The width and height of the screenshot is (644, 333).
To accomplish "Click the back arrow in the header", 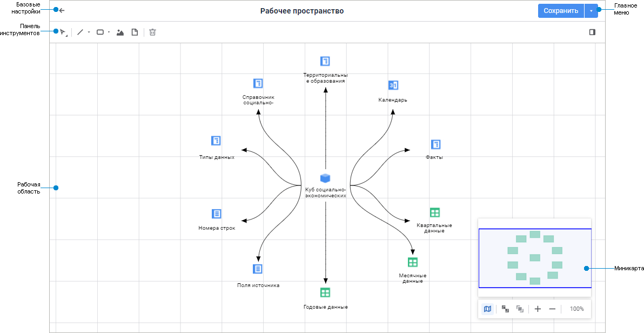I will click(62, 10).
